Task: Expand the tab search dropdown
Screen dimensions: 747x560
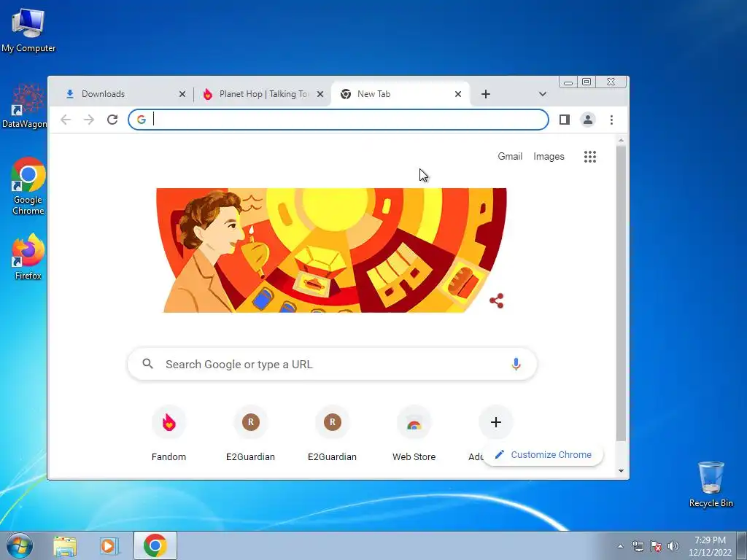Action: click(x=542, y=94)
